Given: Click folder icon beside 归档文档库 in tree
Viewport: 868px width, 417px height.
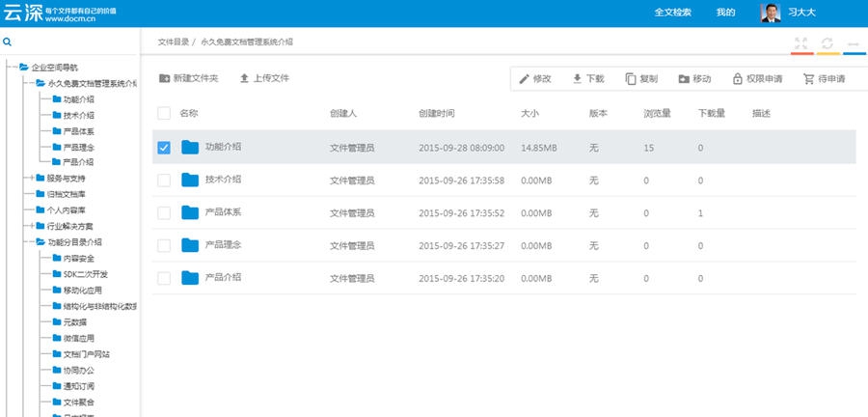Looking at the screenshot, I should coord(40,194).
